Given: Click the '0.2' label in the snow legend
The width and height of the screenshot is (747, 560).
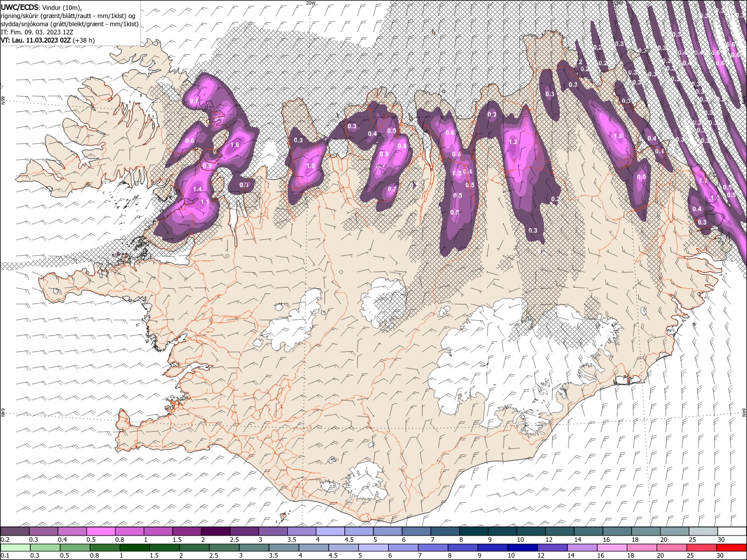Looking at the screenshot, I should tap(5, 540).
